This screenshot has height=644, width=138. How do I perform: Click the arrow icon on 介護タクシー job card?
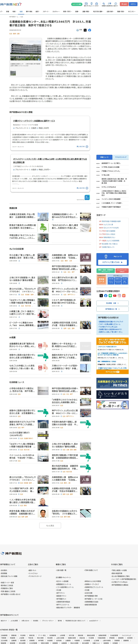tap(87, 147)
